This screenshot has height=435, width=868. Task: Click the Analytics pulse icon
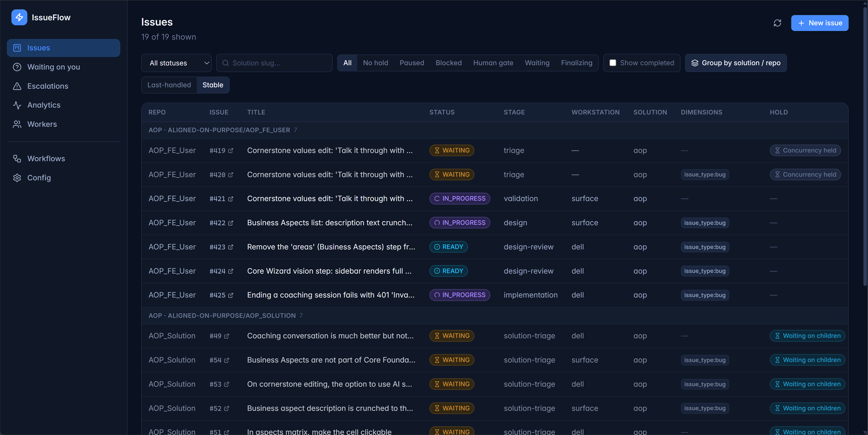[x=17, y=105]
